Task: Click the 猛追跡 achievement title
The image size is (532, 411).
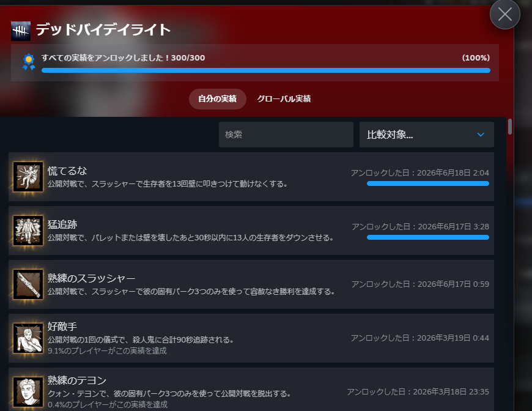Action: tap(62, 224)
